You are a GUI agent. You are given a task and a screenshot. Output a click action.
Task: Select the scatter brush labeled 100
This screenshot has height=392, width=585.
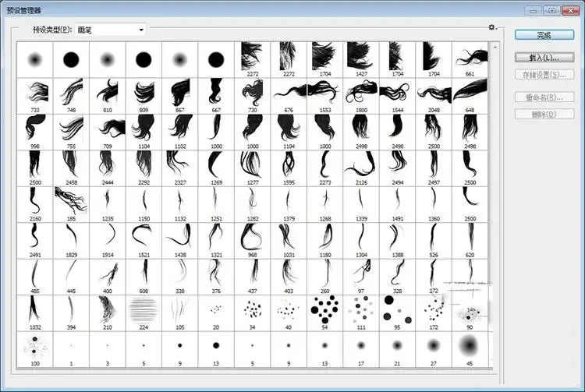34,348
